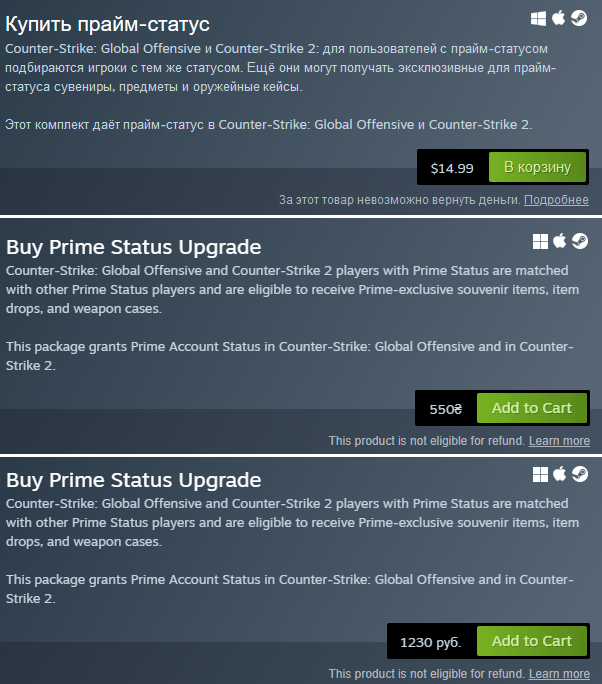This screenshot has width=602, height=684.
Task: Click the 550₴ price label
Action: tap(445, 409)
